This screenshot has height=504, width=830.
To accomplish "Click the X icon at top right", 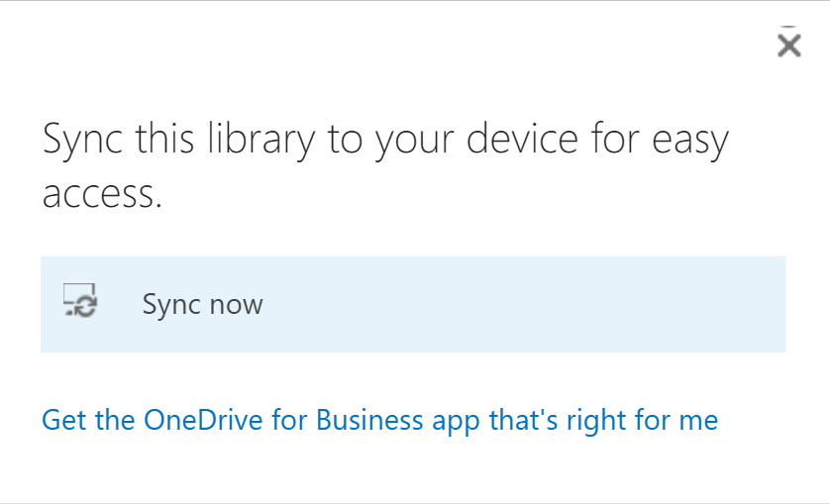I will click(788, 45).
